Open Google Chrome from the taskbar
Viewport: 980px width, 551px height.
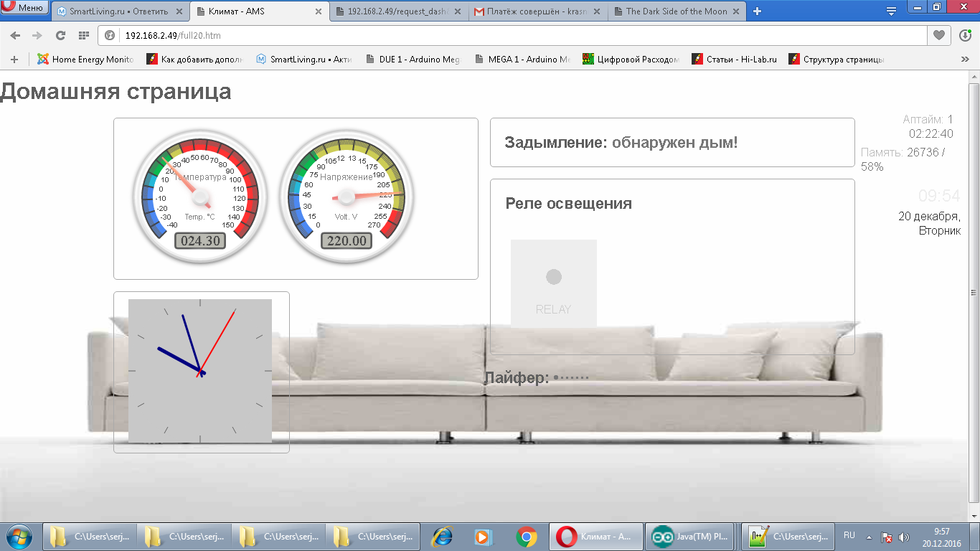click(x=527, y=536)
